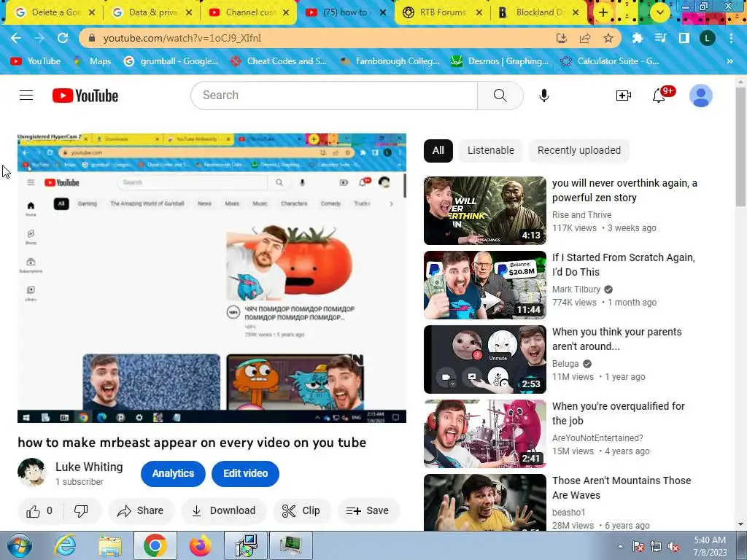Click the address bar URL
This screenshot has width=747, height=560.
coord(182,38)
